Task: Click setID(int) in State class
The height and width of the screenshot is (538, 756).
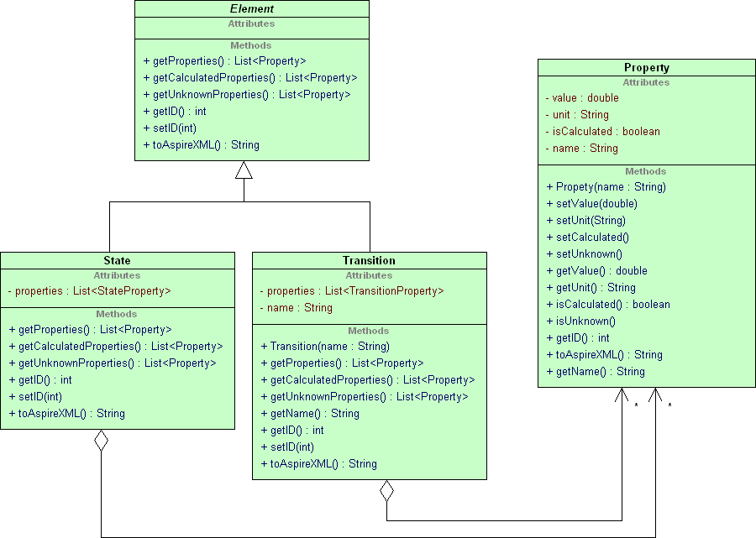Action: (x=35, y=397)
